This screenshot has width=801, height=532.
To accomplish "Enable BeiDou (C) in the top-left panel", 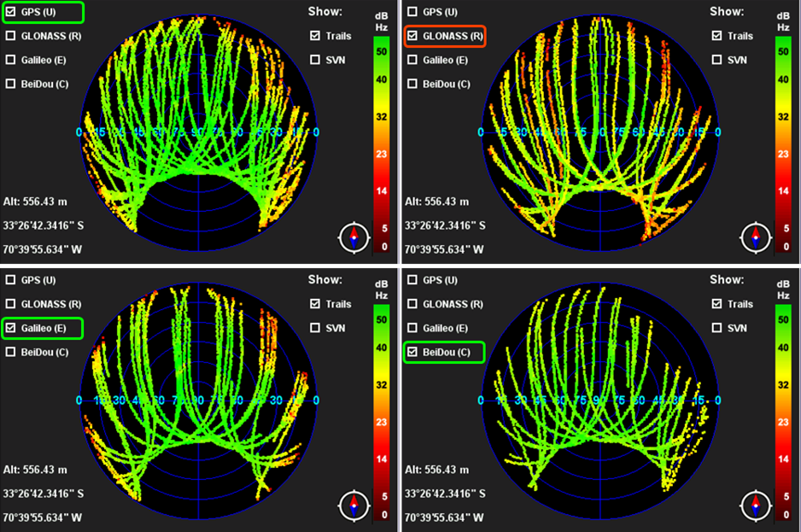I will coord(12,84).
